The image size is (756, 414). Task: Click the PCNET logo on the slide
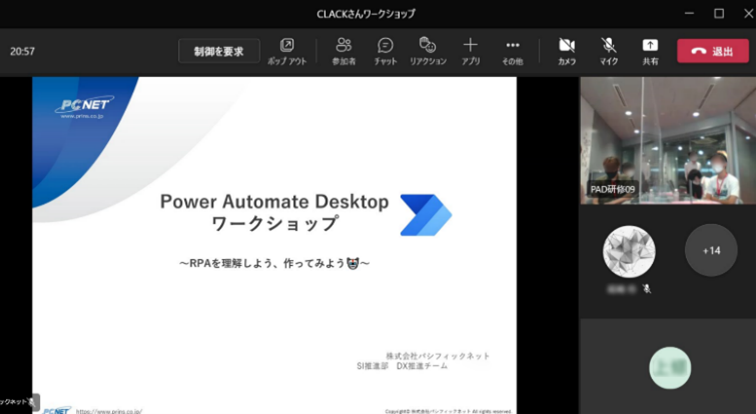(84, 107)
